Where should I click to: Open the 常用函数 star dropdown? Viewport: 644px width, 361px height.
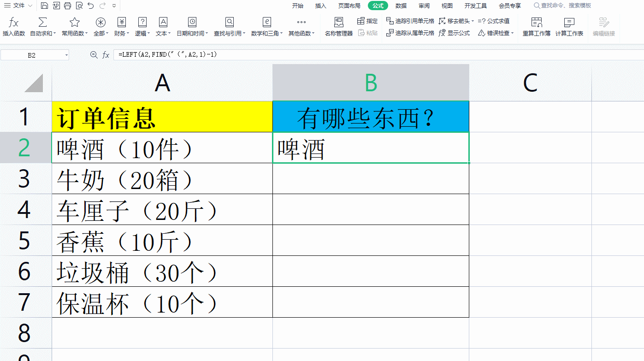click(x=74, y=27)
